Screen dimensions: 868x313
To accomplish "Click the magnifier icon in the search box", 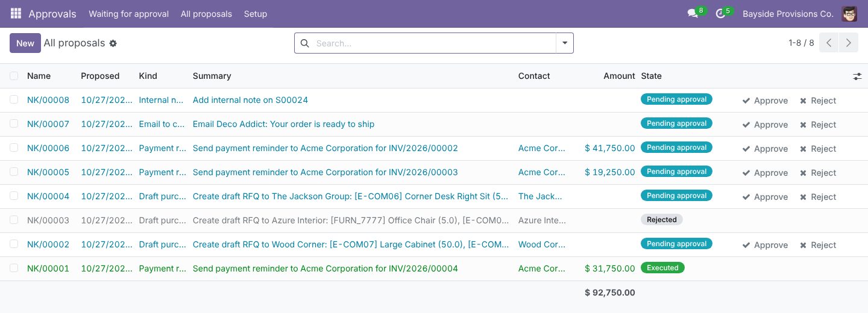I will tap(304, 43).
